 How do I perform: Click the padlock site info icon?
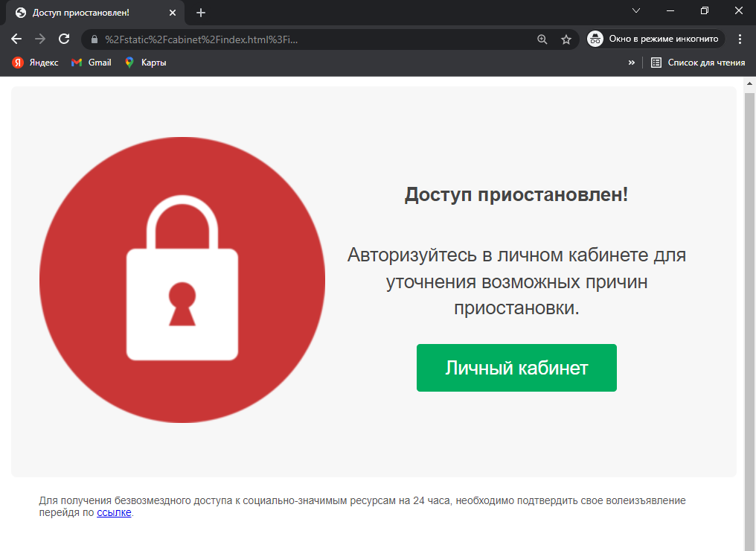pyautogui.click(x=94, y=39)
